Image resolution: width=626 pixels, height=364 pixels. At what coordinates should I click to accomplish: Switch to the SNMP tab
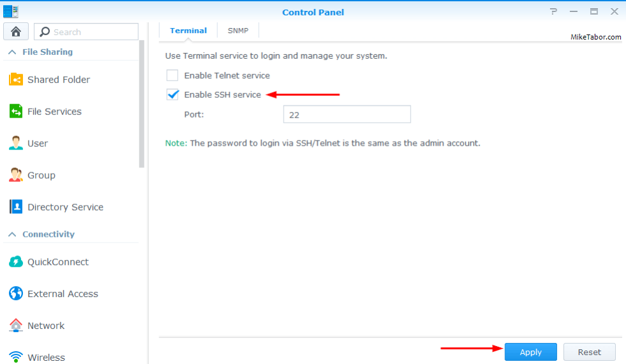[x=238, y=31]
